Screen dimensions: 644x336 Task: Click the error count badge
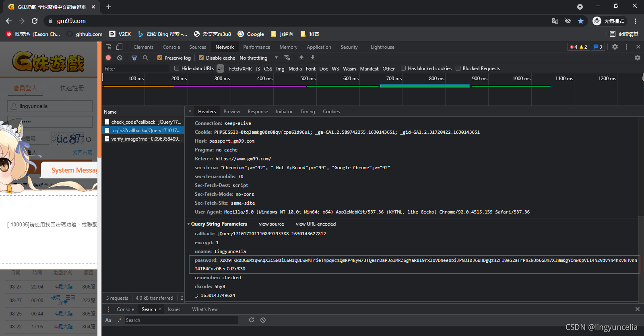click(x=579, y=47)
